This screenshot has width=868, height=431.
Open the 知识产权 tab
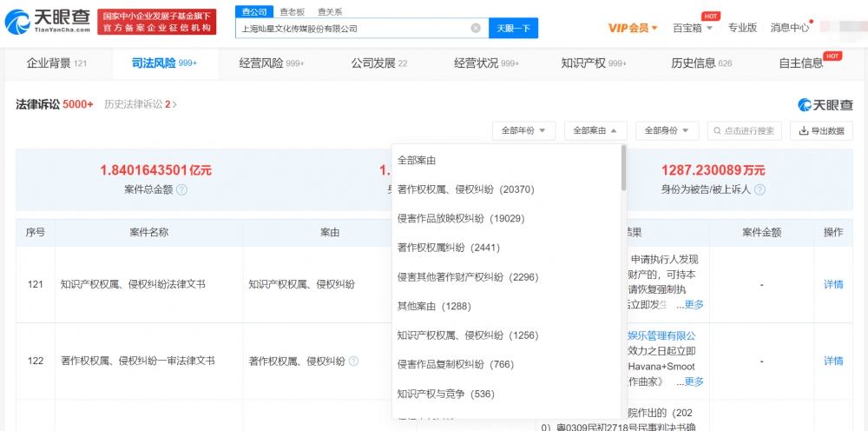pos(594,63)
